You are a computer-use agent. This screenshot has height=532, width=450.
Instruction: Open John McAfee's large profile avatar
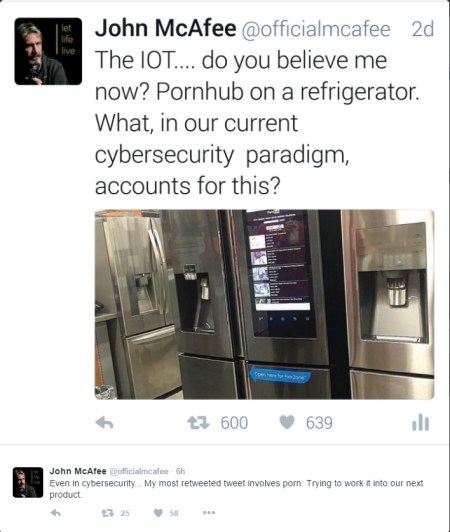tap(48, 51)
